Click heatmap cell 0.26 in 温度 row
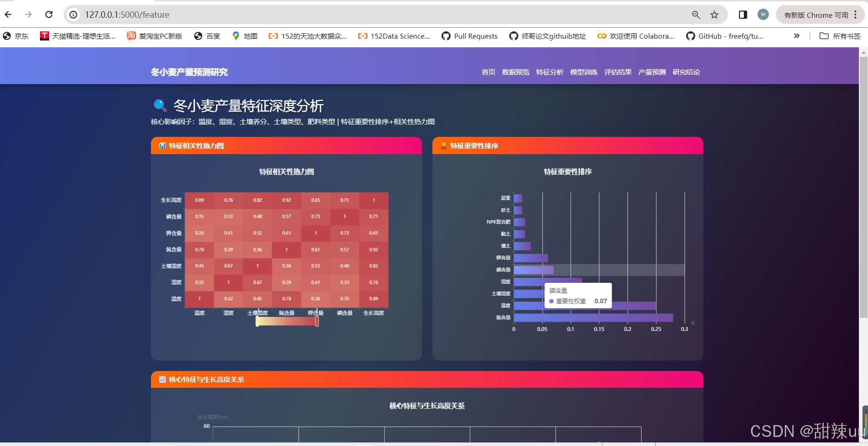Image resolution: width=868 pixels, height=446 pixels. click(316, 299)
